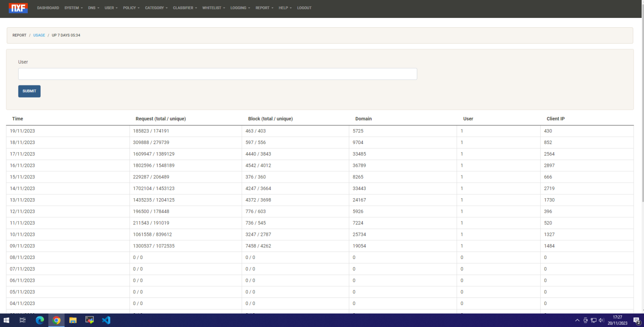Click request count 185823 / 174191
The width and height of the screenshot is (644, 327).
[151, 131]
